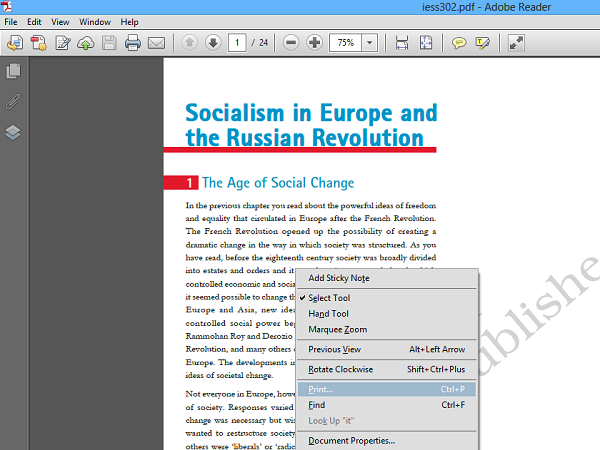
Task: Select Print... from context menu
Action: [x=322, y=389]
